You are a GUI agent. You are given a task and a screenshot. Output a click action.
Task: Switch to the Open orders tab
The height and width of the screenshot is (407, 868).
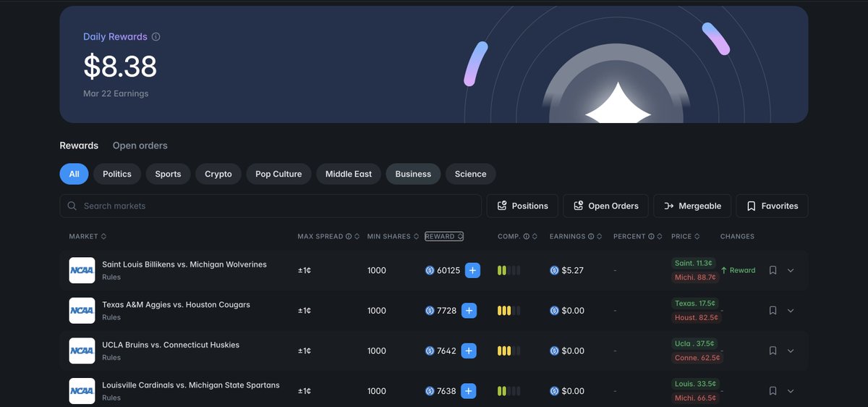tap(140, 146)
